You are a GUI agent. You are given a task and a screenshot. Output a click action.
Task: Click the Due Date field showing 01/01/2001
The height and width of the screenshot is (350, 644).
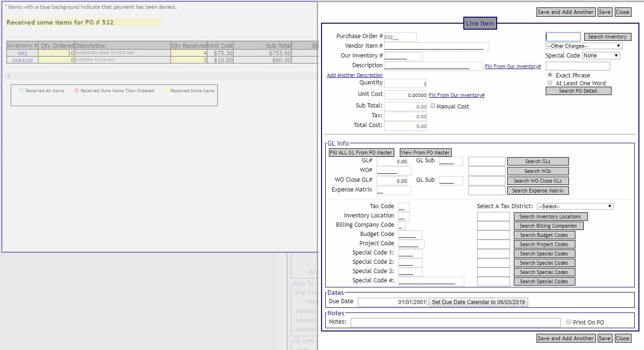[x=392, y=302]
